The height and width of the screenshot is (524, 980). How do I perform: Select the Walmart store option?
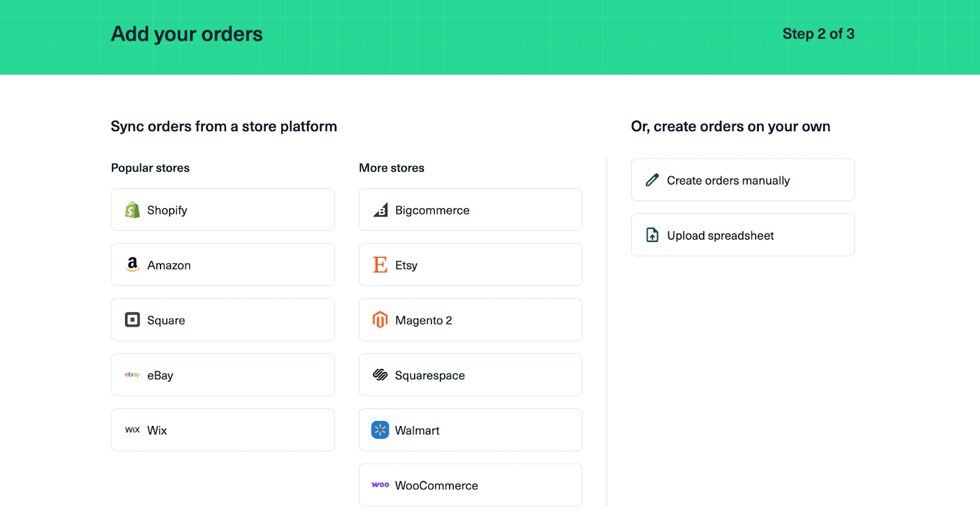470,430
